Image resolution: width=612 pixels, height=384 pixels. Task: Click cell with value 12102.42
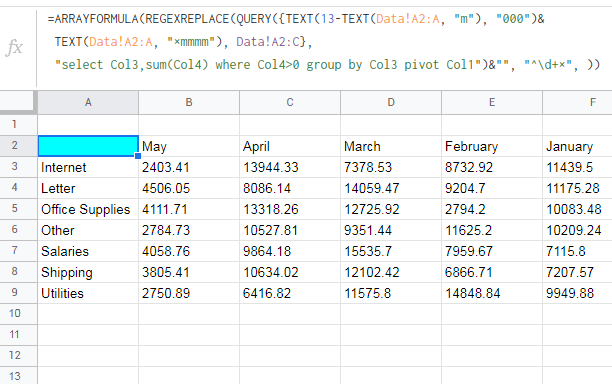tap(391, 272)
